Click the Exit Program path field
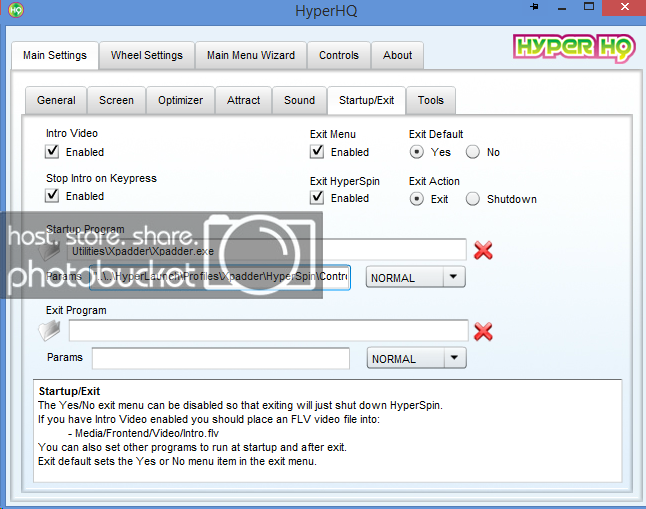646x509 pixels. 268,331
